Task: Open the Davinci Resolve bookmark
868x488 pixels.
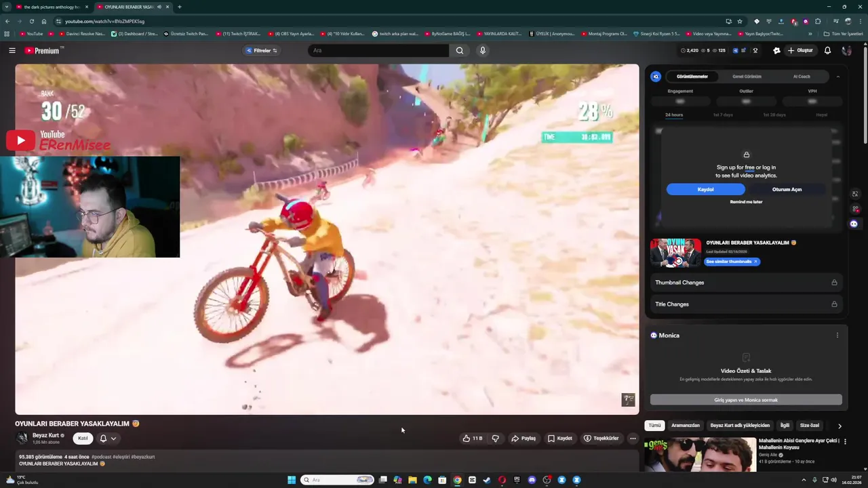Action: click(x=83, y=34)
